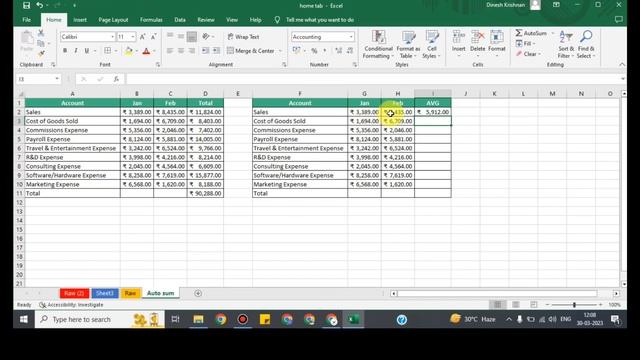Image resolution: width=640 pixels, height=360 pixels.
Task: Open Cell Styles gallery
Action: pos(431,44)
